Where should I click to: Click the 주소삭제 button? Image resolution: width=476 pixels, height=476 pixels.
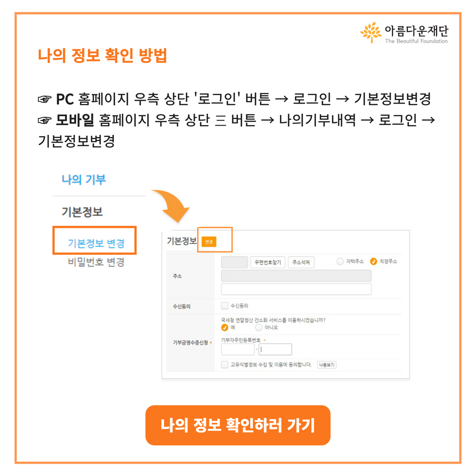point(301,262)
